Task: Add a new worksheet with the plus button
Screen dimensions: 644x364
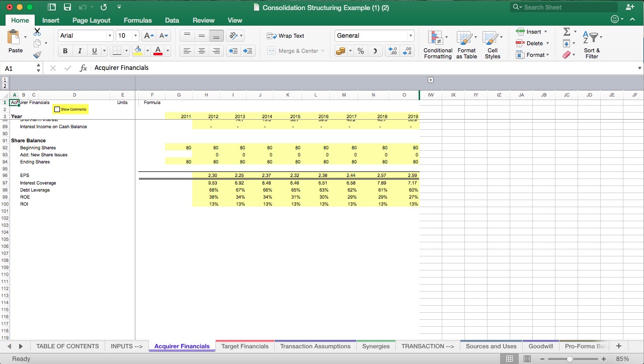Action: [x=619, y=346]
